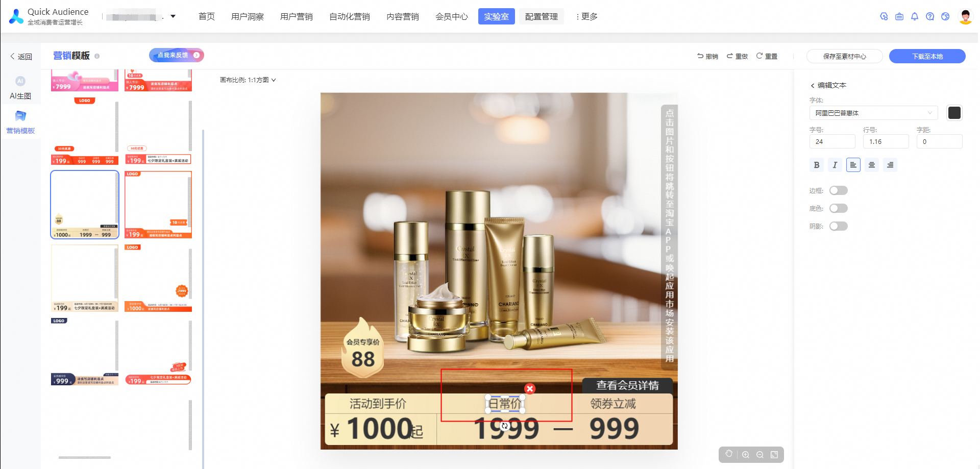Select the navy ¥999 template thumbnail
This screenshot has height=469, width=980.
click(85, 352)
